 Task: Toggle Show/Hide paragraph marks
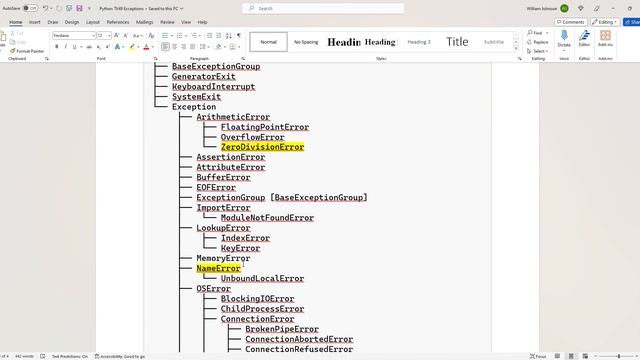click(239, 36)
